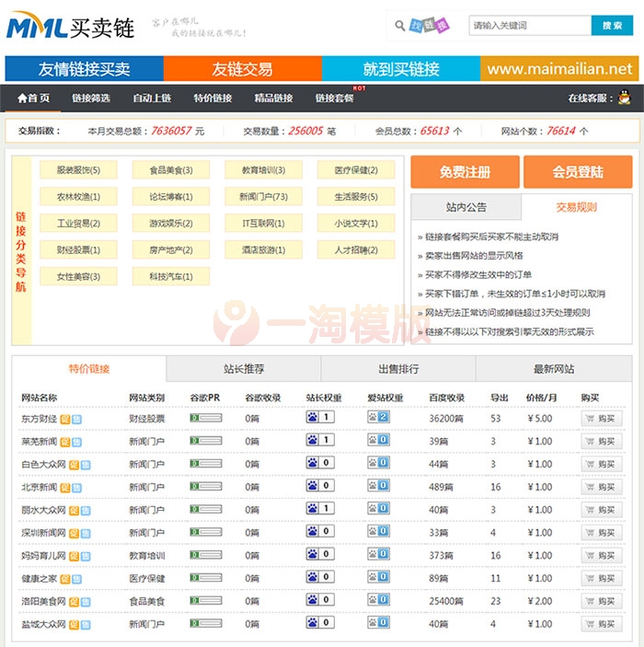Buy link for 东方财经 row
Screen dimensions: 644x647
602,419
